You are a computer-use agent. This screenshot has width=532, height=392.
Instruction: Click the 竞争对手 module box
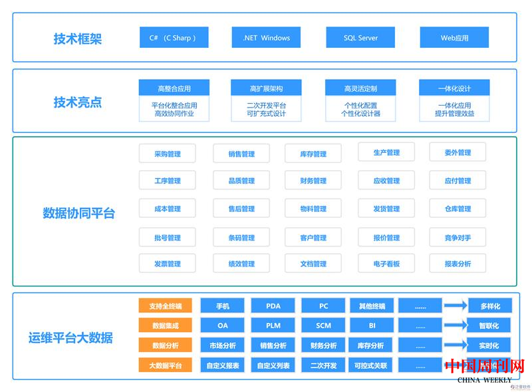tap(458, 237)
